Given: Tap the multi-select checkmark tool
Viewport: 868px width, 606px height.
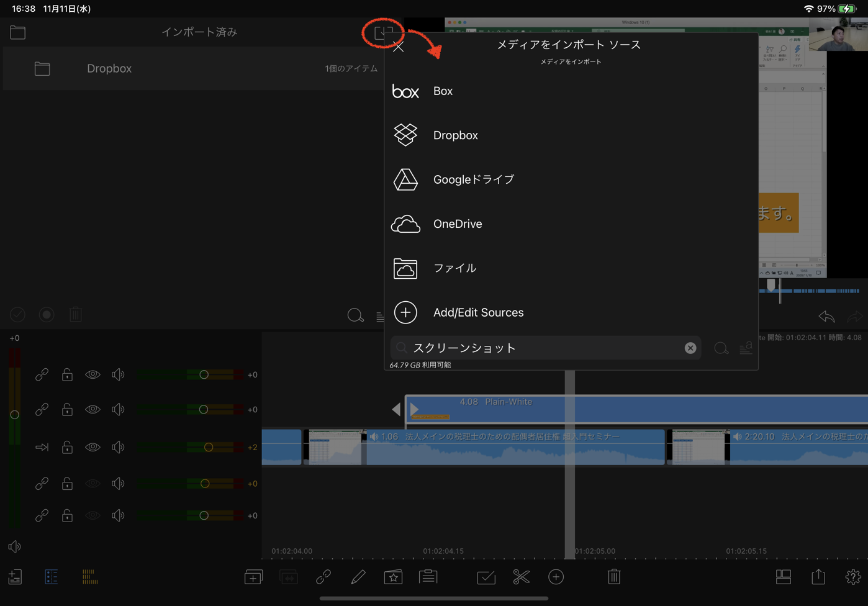Looking at the screenshot, I should pyautogui.click(x=486, y=577).
